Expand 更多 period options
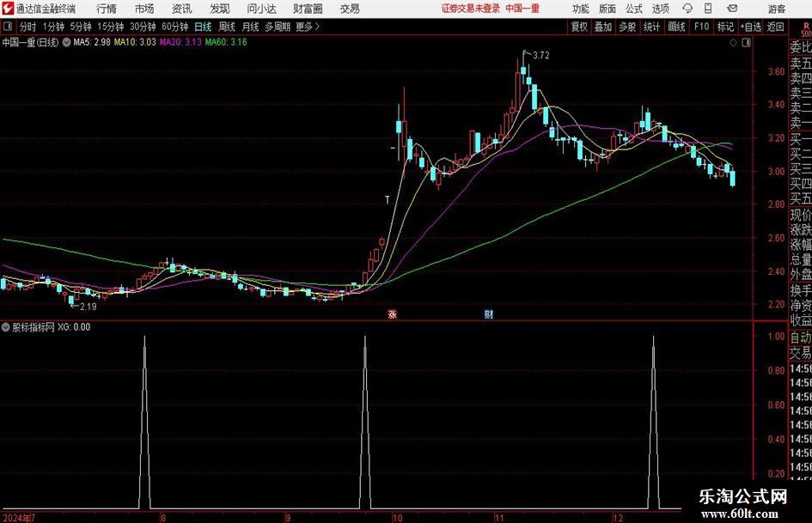Viewport: 812px width, 523px height. pyautogui.click(x=308, y=27)
